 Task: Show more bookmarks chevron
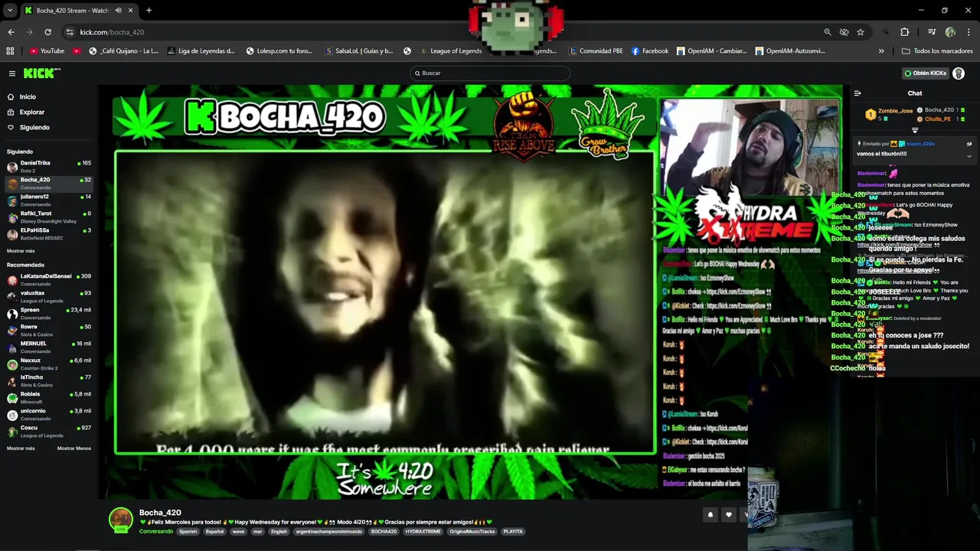click(881, 51)
